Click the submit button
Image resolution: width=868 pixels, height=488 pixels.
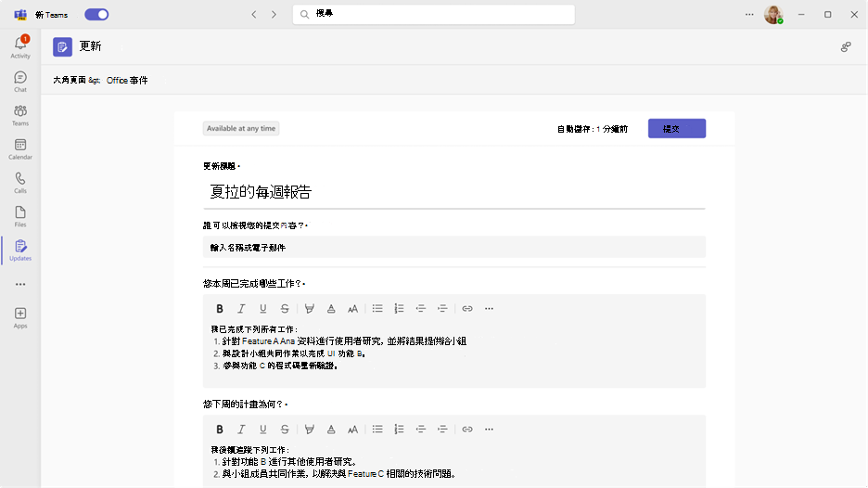676,129
